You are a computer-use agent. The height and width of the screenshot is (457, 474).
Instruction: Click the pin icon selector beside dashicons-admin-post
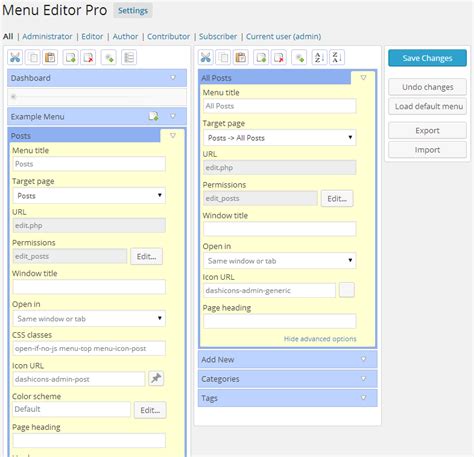156,378
